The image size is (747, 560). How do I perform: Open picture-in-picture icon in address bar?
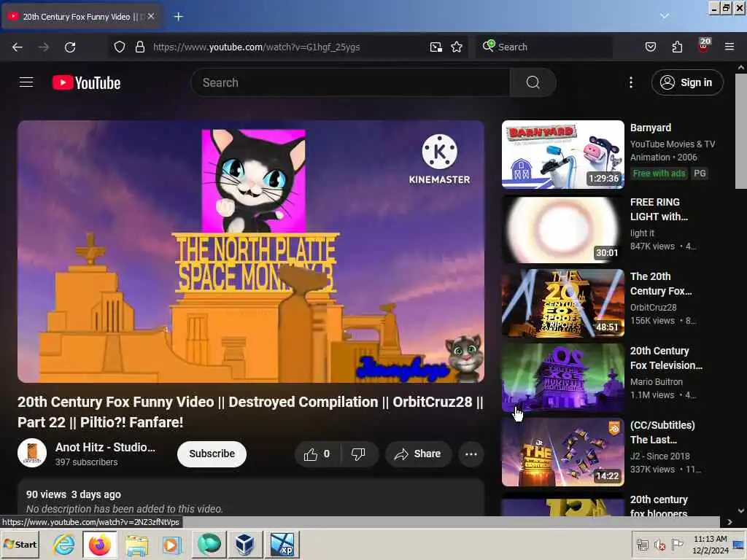tap(436, 47)
